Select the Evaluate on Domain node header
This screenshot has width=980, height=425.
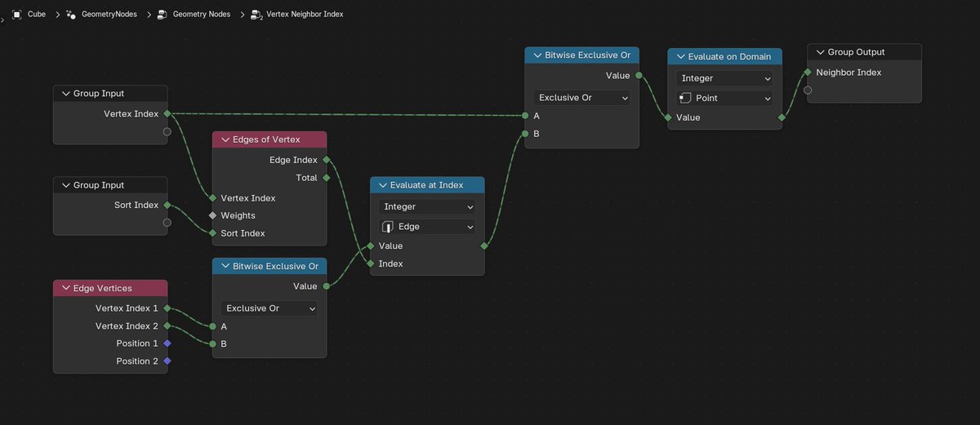pyautogui.click(x=724, y=56)
